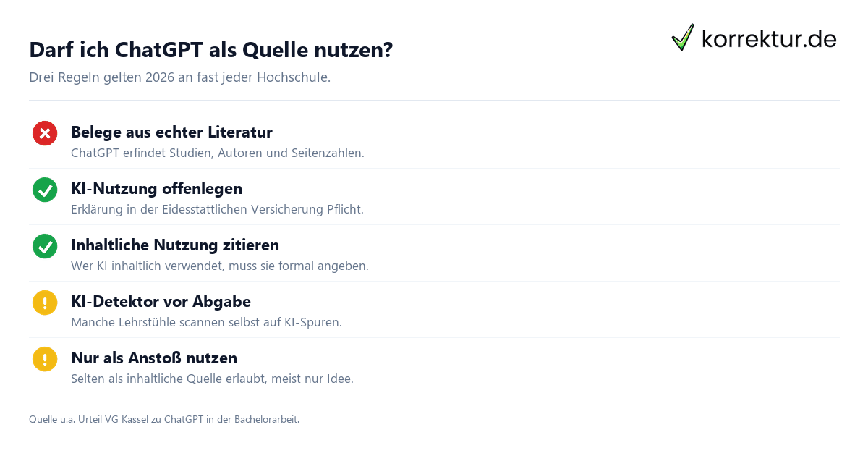Select the heading Belege aus echter Literatur
Image resolution: width=868 pixels, height=456 pixels.
[171, 132]
